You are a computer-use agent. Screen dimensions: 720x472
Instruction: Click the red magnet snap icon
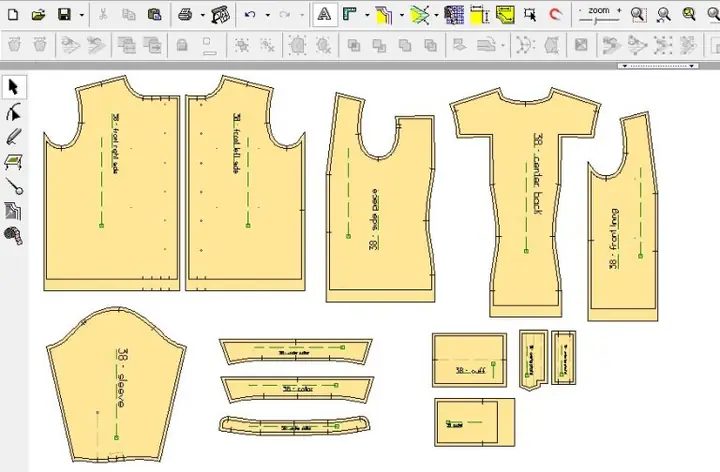pos(556,15)
